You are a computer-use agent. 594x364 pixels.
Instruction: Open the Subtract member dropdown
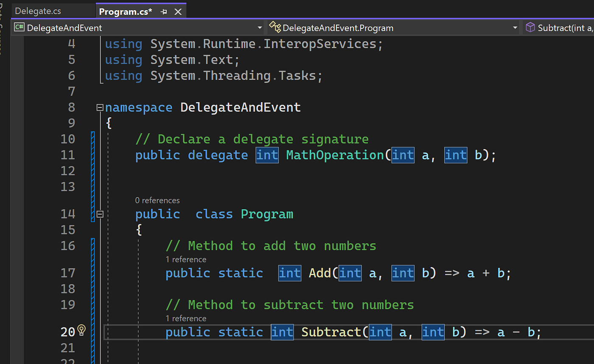(x=558, y=28)
